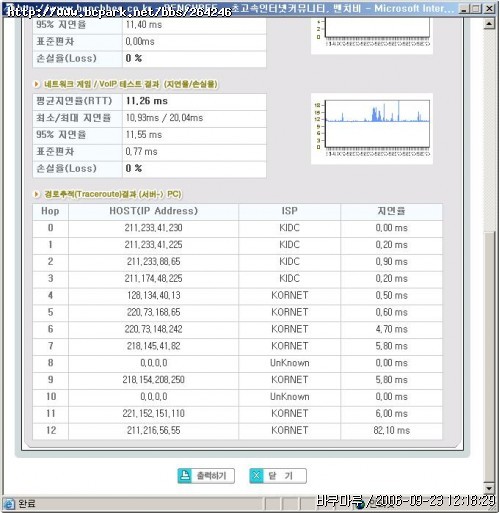Click the 지연율 column header
Image resolution: width=500 pixels, height=513 pixels.
[391, 211]
